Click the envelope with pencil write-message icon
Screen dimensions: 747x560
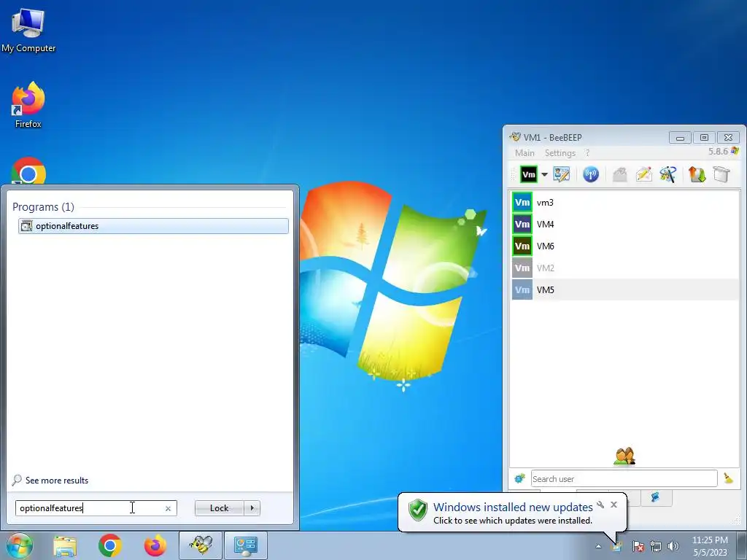pos(643,174)
